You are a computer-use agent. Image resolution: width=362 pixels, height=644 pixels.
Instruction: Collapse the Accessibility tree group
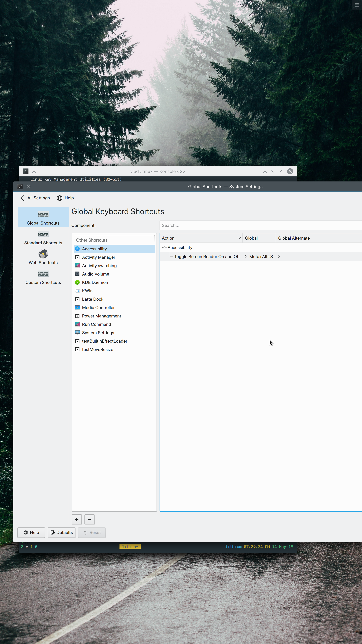click(x=163, y=248)
